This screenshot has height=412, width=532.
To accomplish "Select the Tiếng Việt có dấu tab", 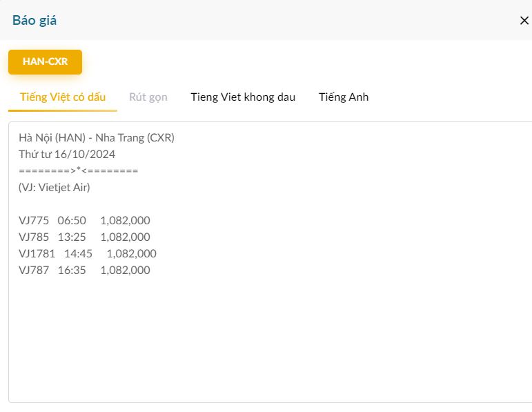I will pos(63,97).
